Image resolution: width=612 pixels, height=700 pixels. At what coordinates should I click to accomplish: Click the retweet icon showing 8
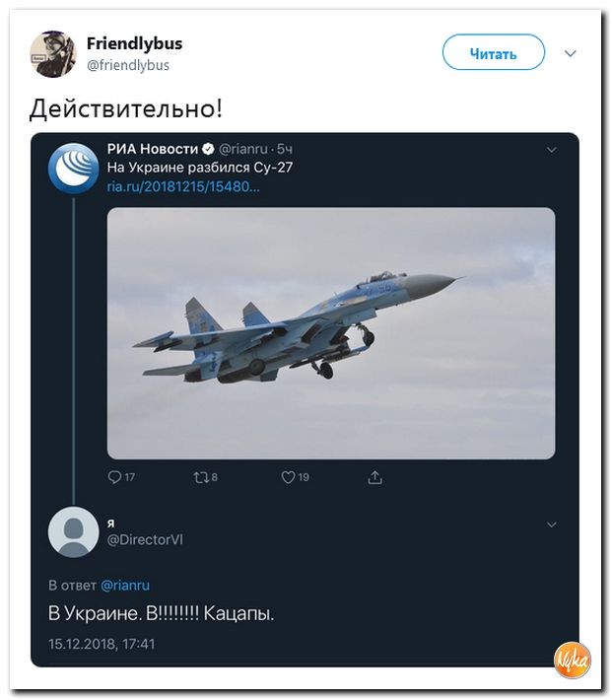pos(200,478)
